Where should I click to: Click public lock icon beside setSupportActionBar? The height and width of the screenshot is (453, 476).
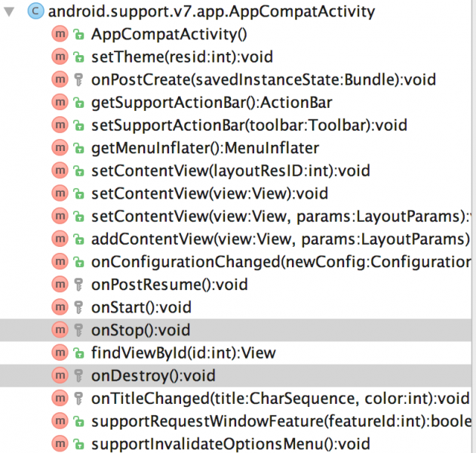78,125
